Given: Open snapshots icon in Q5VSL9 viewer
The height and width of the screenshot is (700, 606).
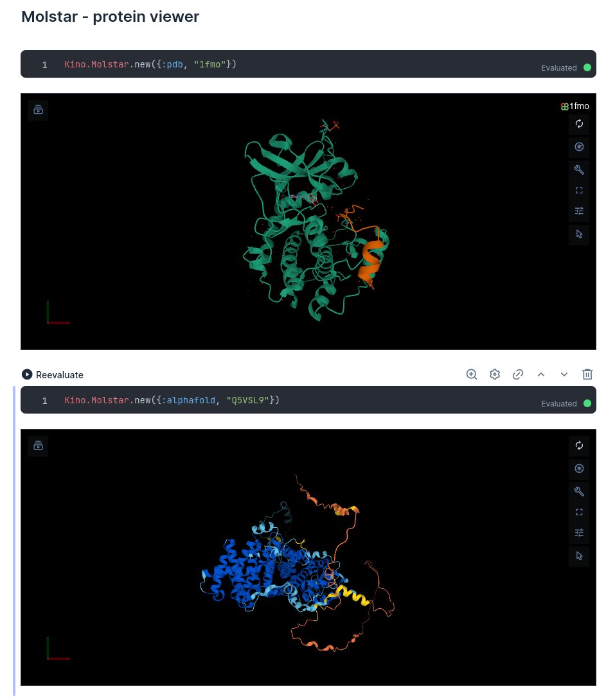Looking at the screenshot, I should [38, 446].
